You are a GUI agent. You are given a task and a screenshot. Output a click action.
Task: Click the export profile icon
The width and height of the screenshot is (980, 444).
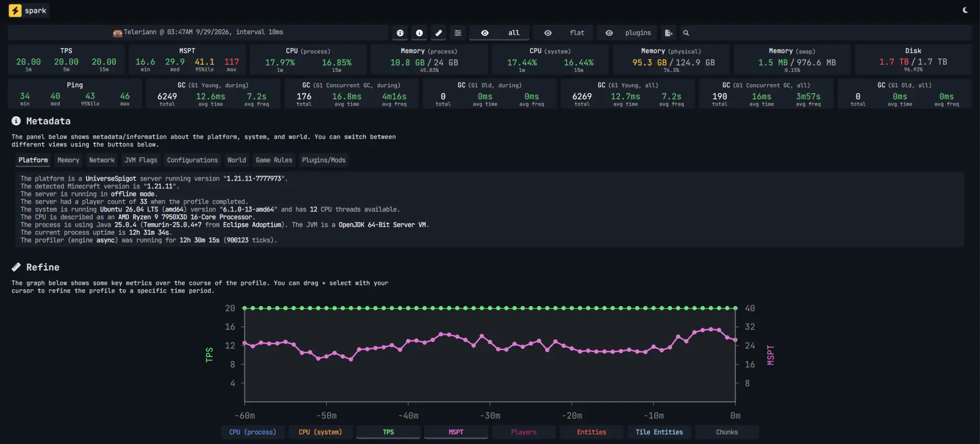pos(669,33)
